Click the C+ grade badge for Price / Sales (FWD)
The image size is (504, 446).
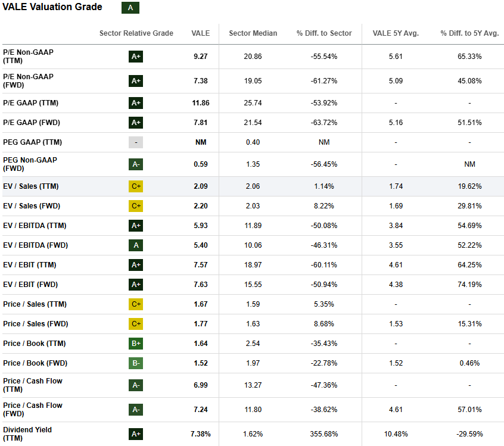pyautogui.click(x=136, y=324)
